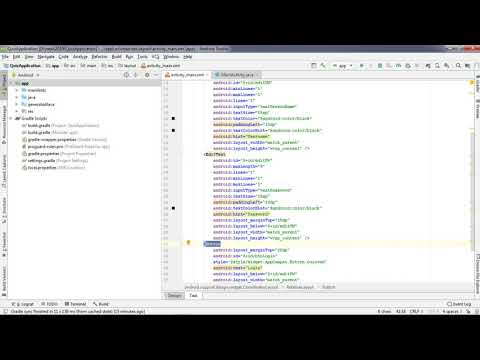Click the app breadcrumb in navigation bar
Viewport: 480px width, 360px height.
click(x=53, y=66)
